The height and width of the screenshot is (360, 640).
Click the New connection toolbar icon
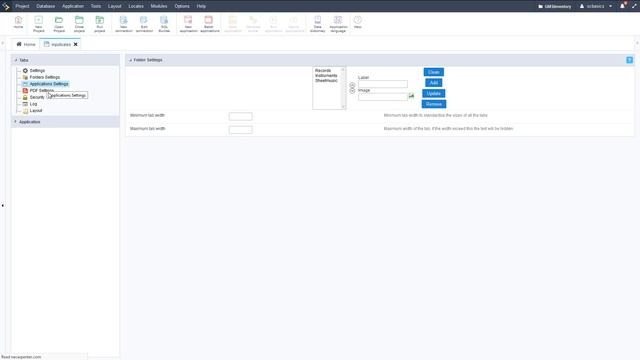tap(123, 24)
